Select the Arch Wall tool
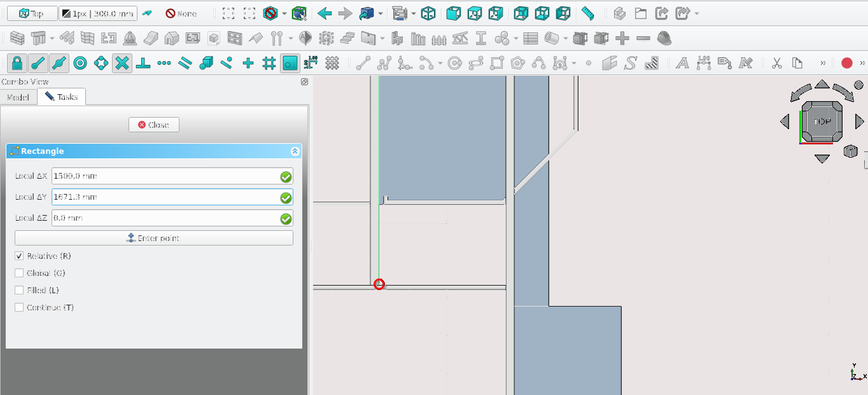Viewport: 868px width, 395px height. coord(18,39)
